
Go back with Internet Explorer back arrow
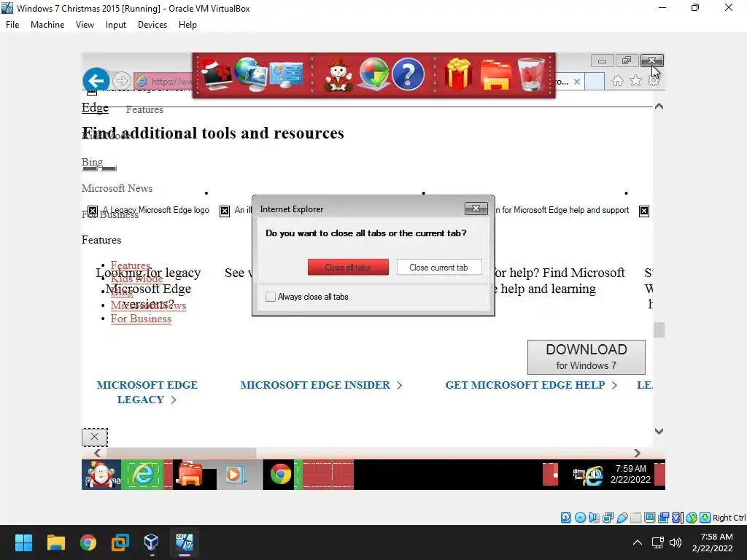click(x=96, y=80)
